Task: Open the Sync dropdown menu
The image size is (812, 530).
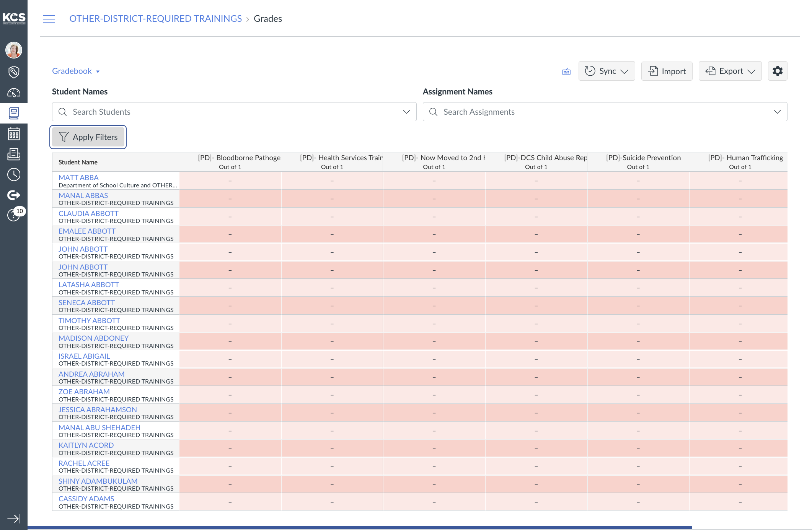Action: click(x=607, y=71)
